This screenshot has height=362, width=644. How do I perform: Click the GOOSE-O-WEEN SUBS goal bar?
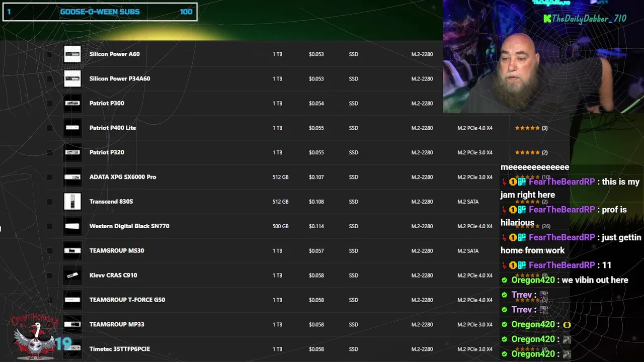[x=100, y=12]
